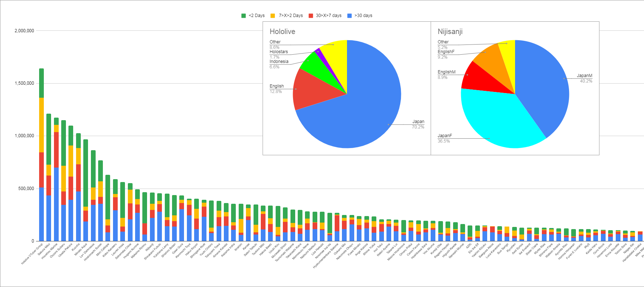The image size is (644, 287).
Task: Click the '1,500,000' y-axis value
Action: tap(24, 83)
